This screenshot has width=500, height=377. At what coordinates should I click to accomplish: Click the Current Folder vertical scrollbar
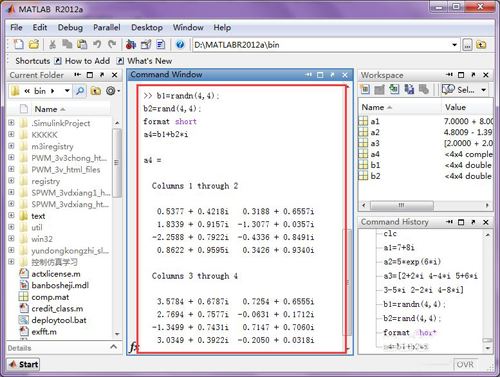click(x=117, y=163)
